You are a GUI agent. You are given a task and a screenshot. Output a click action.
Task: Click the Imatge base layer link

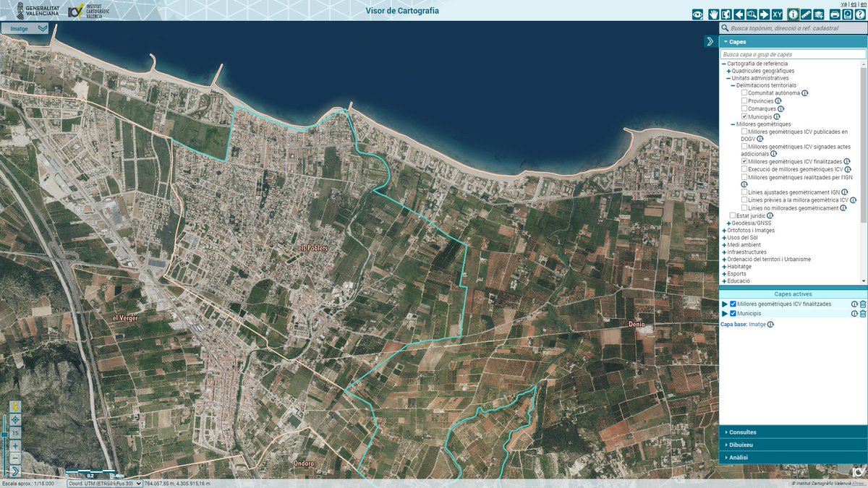click(757, 325)
